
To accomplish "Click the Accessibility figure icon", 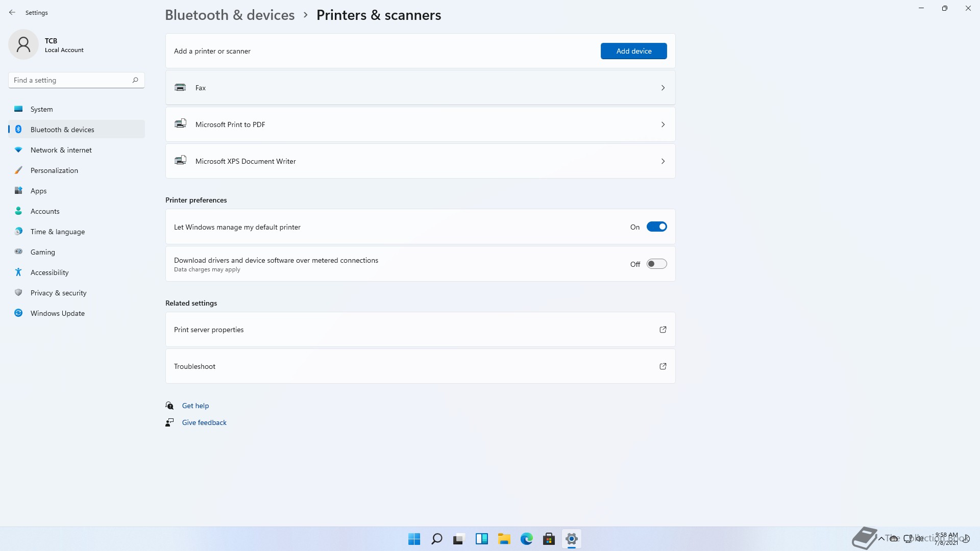I will 18,272.
